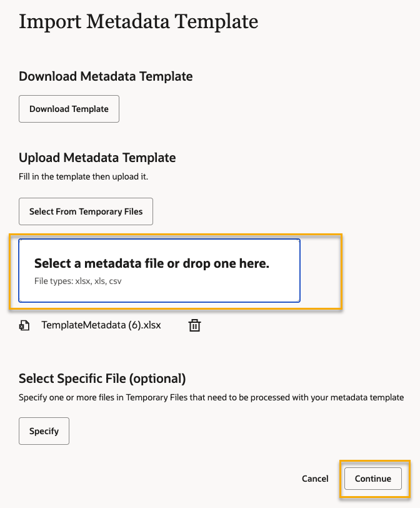Click the Select Specific File (optional) heading
Image resolution: width=420 pixels, height=508 pixels.
[x=102, y=378]
